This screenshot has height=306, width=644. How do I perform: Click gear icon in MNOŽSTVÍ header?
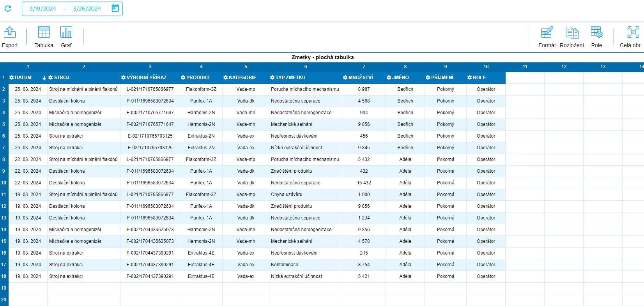(x=345, y=78)
